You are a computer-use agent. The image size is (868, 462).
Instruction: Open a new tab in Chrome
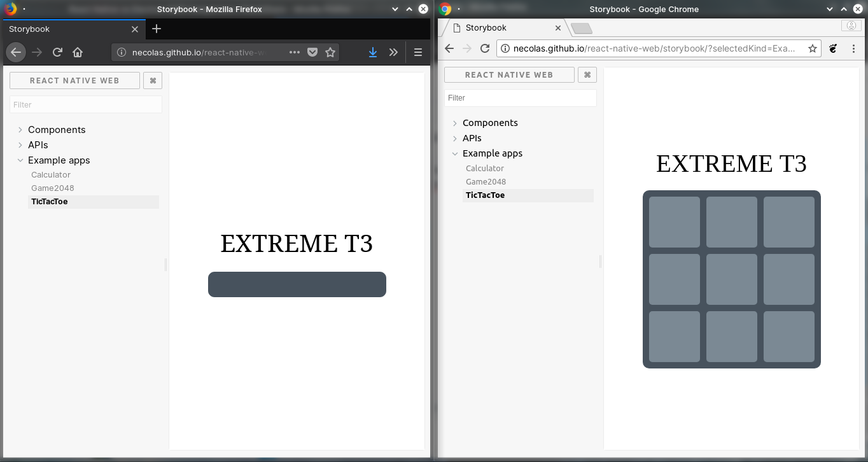582,28
